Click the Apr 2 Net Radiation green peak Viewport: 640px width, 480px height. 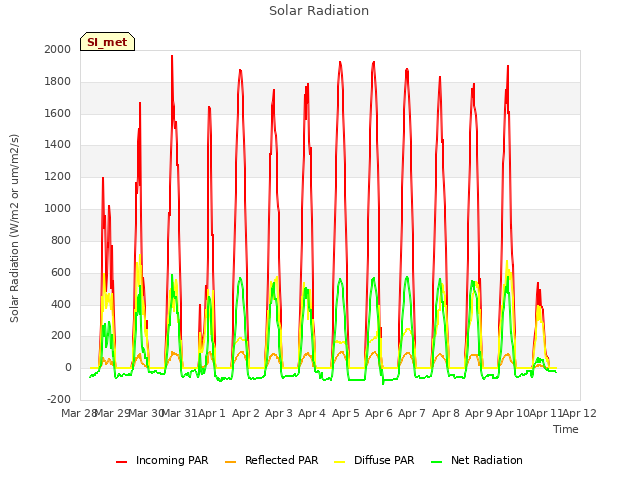coord(240,278)
